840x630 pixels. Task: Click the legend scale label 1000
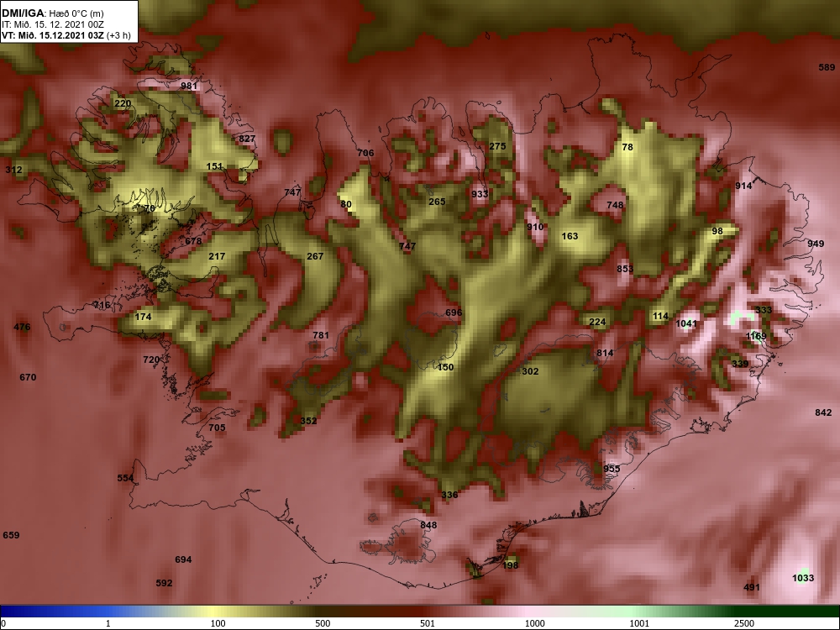click(534, 623)
